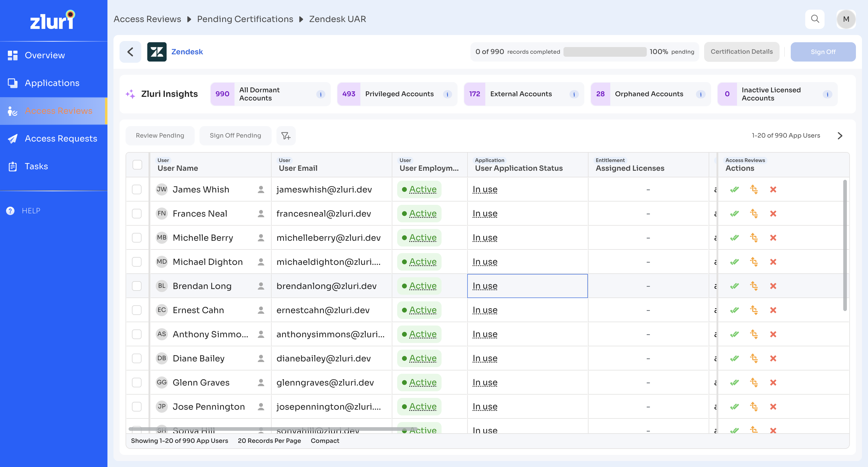Revoke Frances Neal's access with red X
The height and width of the screenshot is (467, 868).
(773, 214)
